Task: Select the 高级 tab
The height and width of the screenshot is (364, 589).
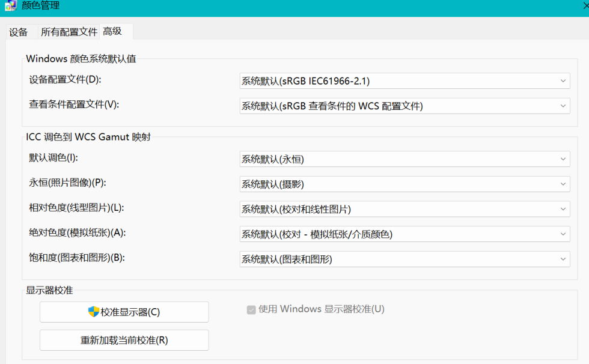Action: click(112, 32)
